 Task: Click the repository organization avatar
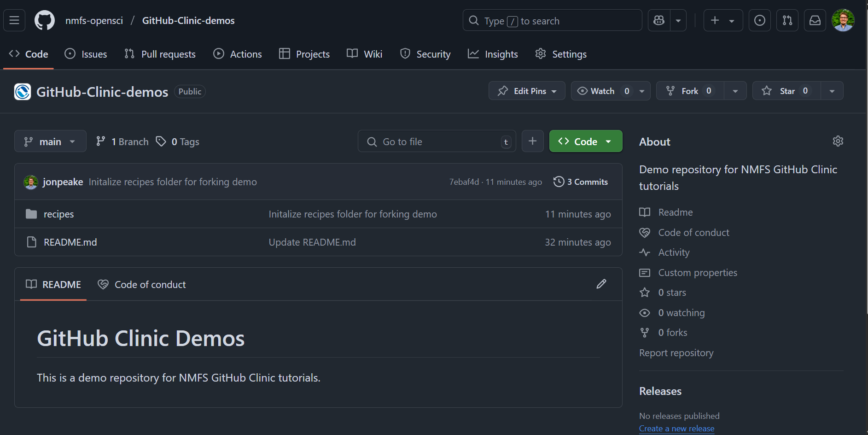pyautogui.click(x=23, y=92)
